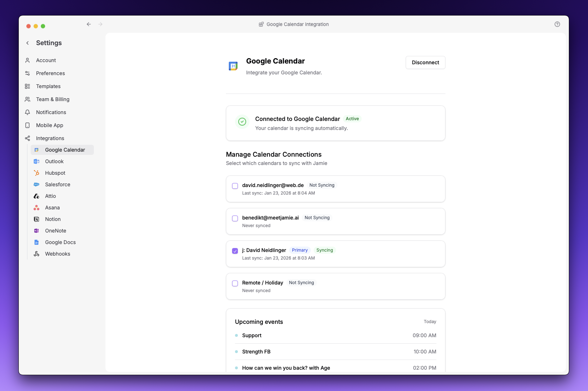Select the Salesforce integration icon
This screenshot has height=391, width=588.
coord(37,184)
